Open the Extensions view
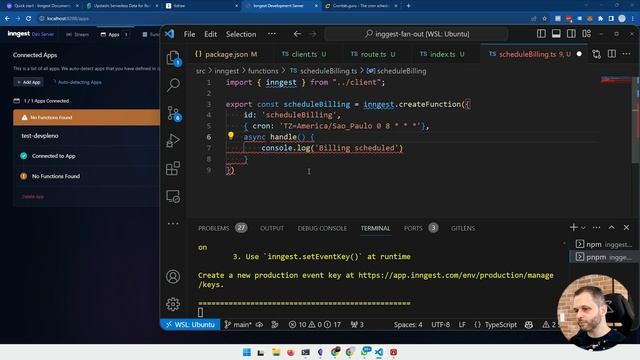The image size is (640, 360). tap(173, 168)
